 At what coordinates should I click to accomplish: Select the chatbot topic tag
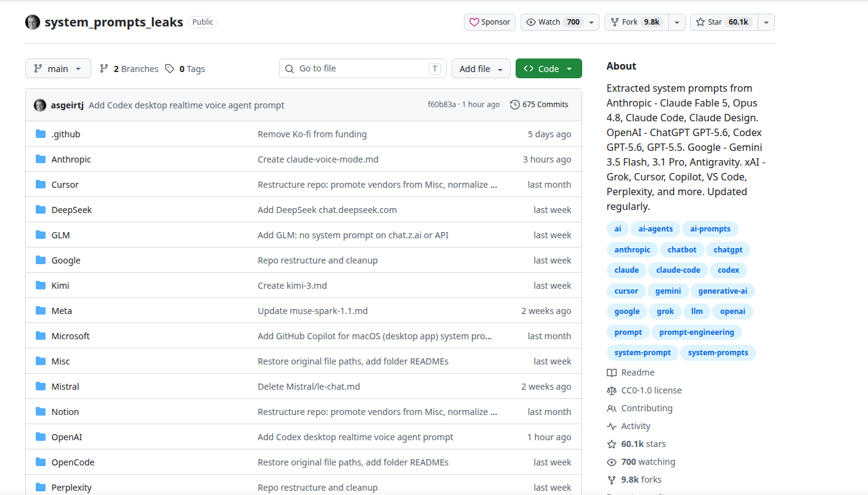(x=682, y=250)
